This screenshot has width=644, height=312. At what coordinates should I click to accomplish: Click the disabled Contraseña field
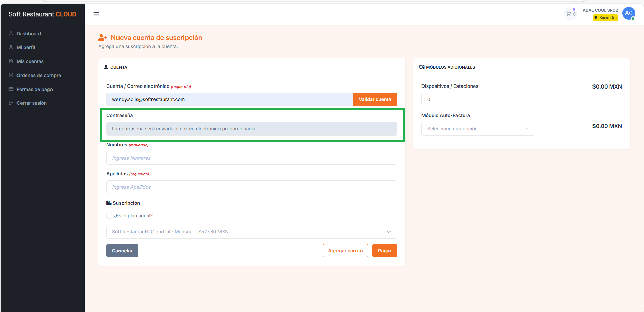coord(251,129)
